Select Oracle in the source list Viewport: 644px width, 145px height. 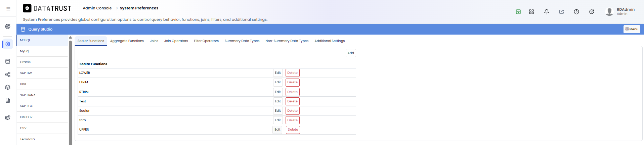pos(42,62)
